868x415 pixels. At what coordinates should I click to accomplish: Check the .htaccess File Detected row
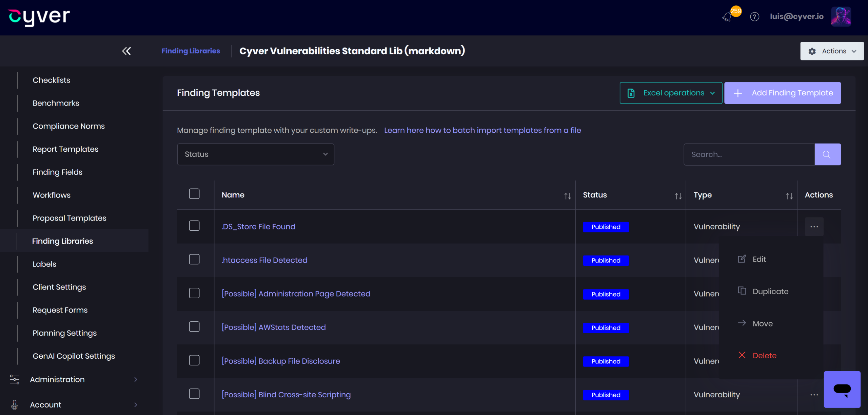coord(194,259)
